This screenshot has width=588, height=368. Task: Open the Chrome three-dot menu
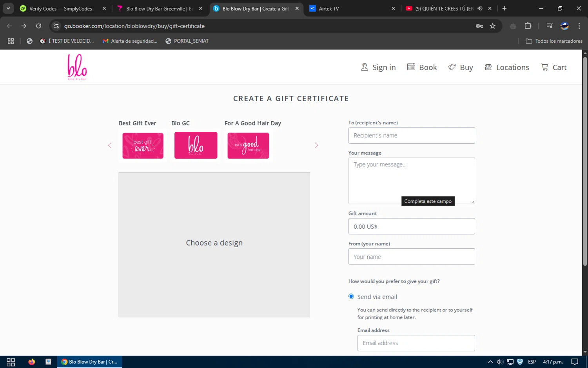coord(579,26)
